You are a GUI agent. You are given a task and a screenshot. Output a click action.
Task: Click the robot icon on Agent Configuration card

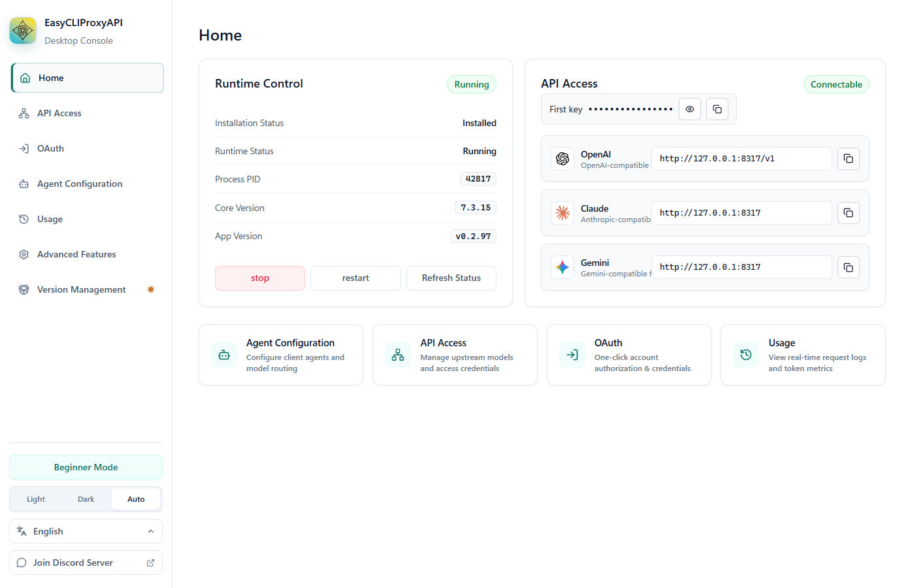click(x=224, y=355)
